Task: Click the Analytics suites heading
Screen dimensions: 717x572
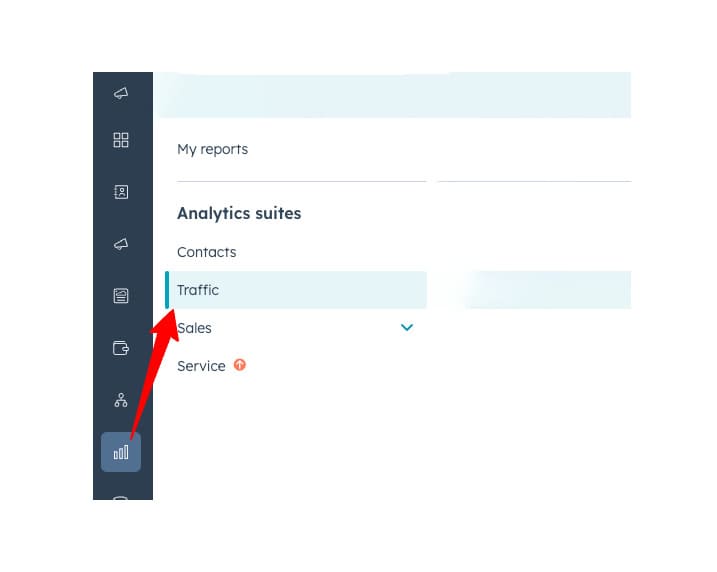Action: [x=239, y=214]
